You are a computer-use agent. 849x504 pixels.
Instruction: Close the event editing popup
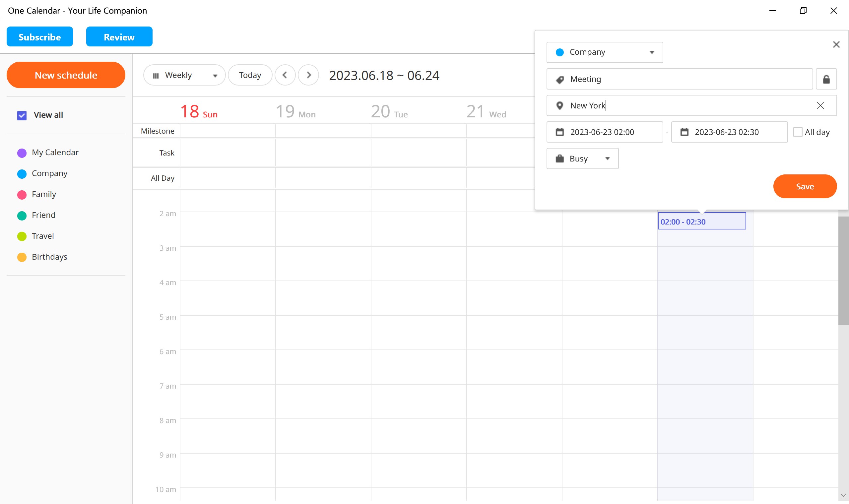point(836,44)
